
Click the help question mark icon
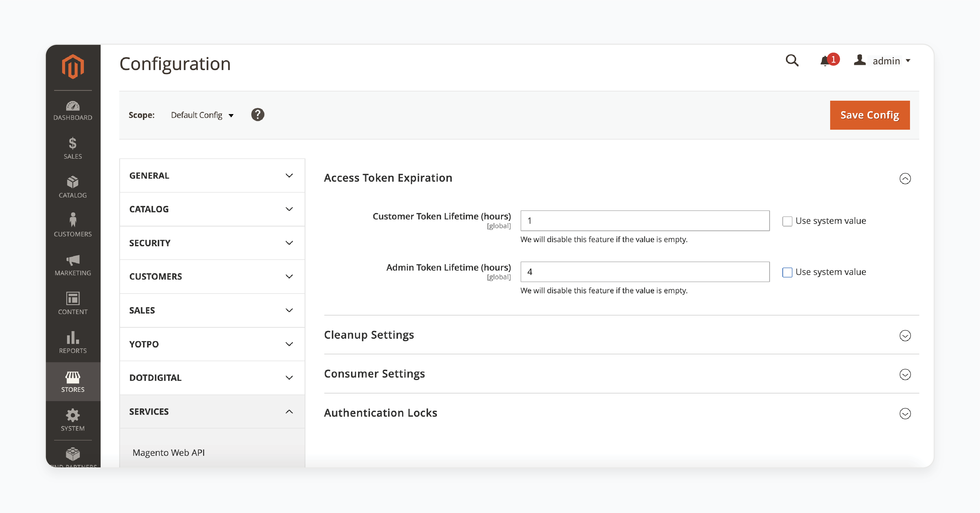(258, 115)
